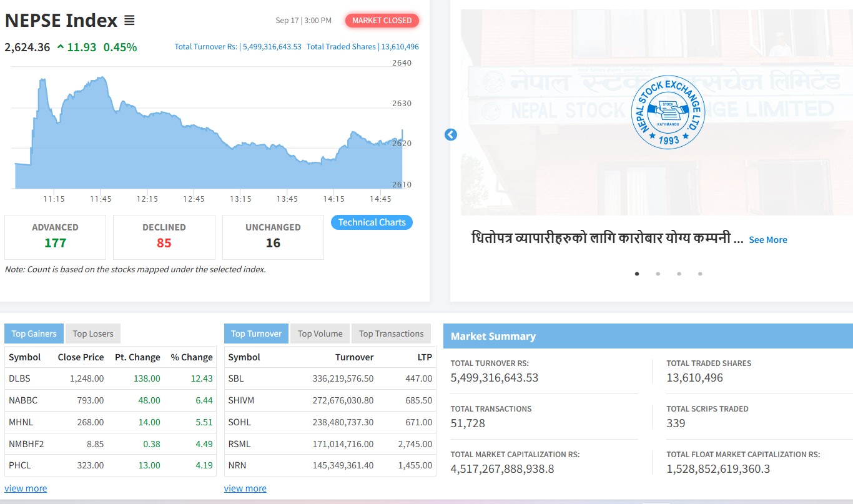The width and height of the screenshot is (853, 504).
Task: Click Total Float Market Capitalization value 1,528,852,619,360.3
Action: pos(718,469)
